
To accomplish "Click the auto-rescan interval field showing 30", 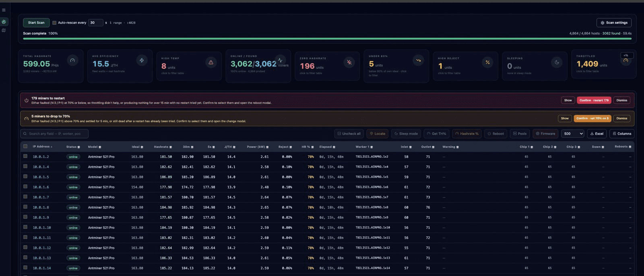I will click(95, 23).
